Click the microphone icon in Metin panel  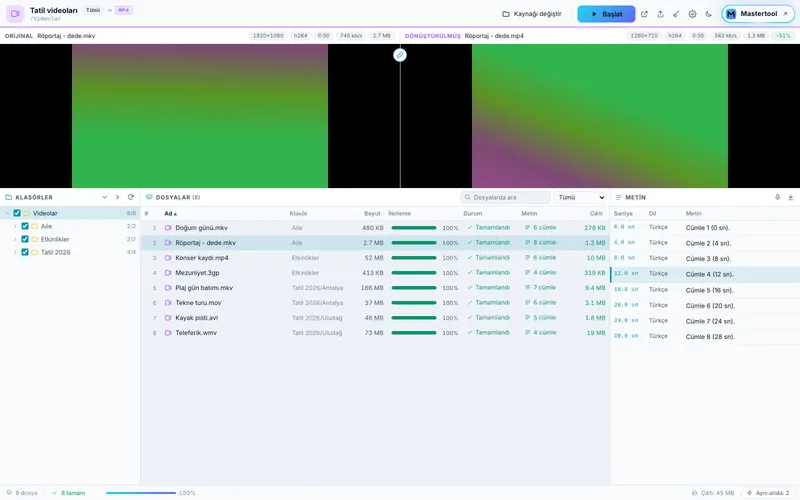coord(777,197)
